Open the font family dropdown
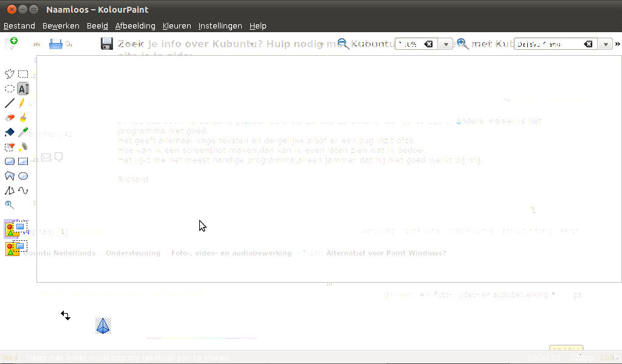Image resolution: width=622 pixels, height=364 pixels. pos(605,44)
